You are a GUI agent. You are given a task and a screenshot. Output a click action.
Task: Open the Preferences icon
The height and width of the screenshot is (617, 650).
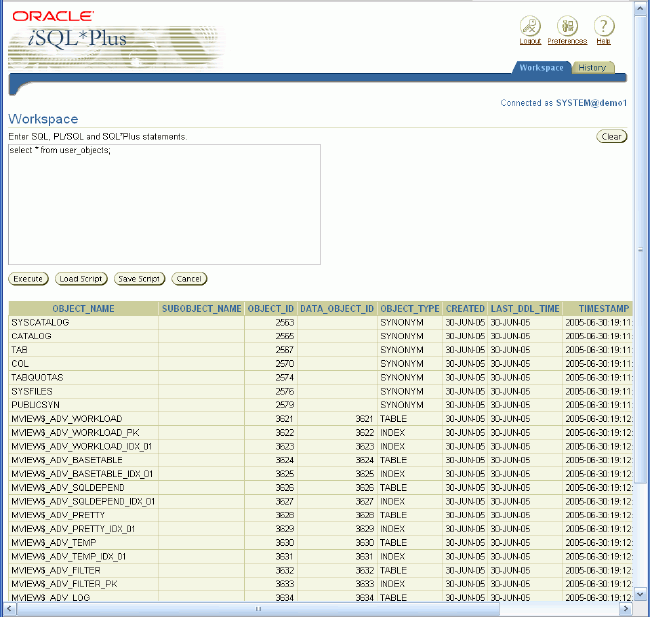[567, 26]
